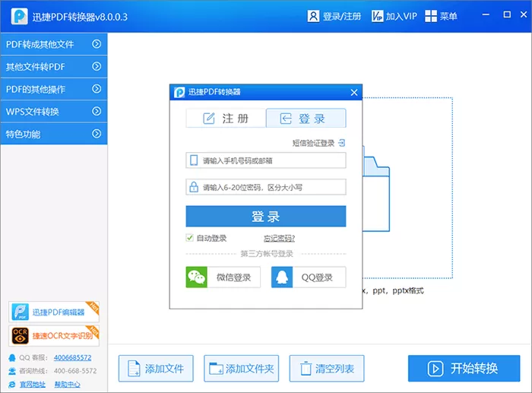Viewport: 532px width, 393px height.
Task: Click the user avatar icon beside 登录/注册
Action: click(x=313, y=16)
